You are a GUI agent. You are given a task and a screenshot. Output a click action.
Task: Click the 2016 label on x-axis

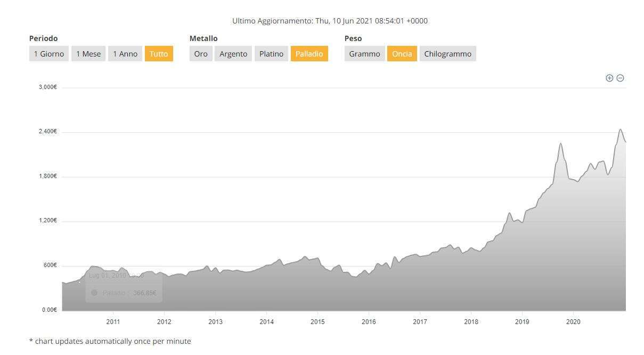pos(369,321)
